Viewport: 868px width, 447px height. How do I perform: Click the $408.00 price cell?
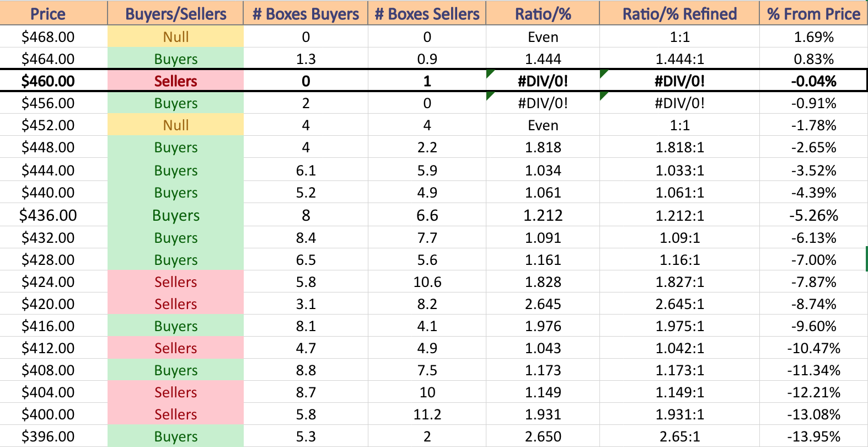tap(53, 370)
